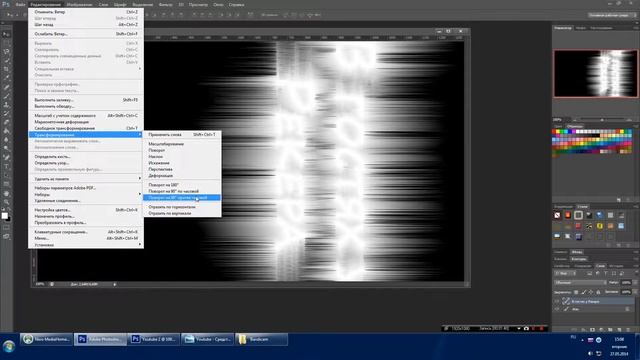Click the Windows Start button
Viewport: 640px width, 360px height.
click(9, 346)
